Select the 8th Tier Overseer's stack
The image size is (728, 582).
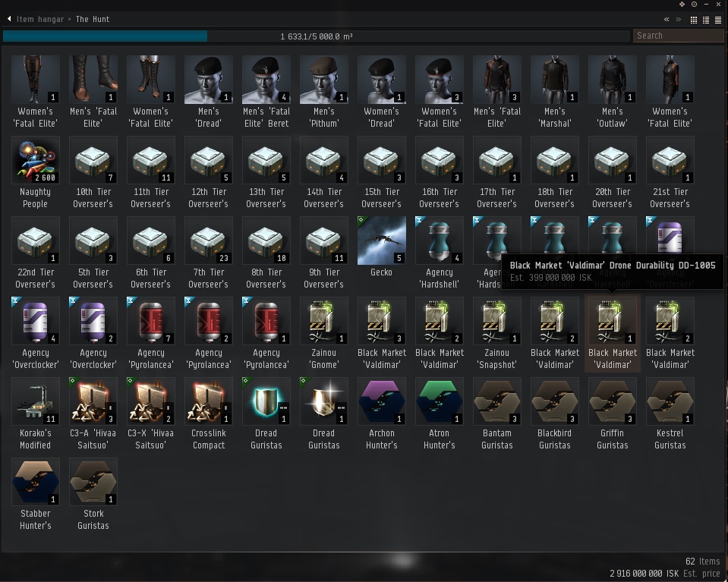(266, 253)
